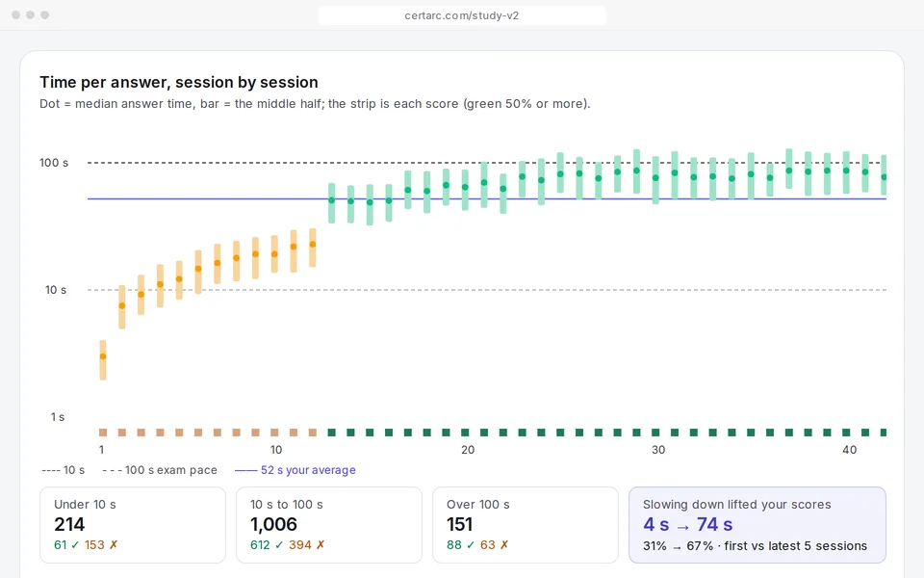Viewport: 924px width, 578px height.
Task: Click the "63 ✗" wrong count
Action: 495,545
